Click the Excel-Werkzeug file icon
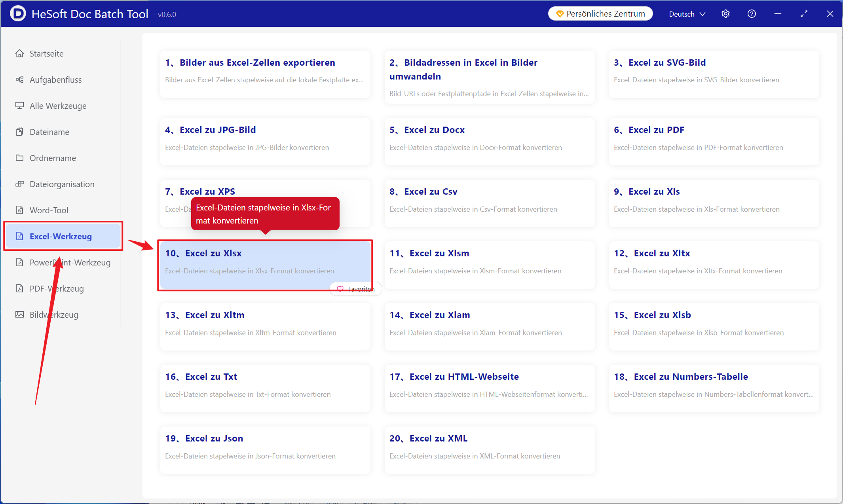The image size is (843, 504). (19, 236)
